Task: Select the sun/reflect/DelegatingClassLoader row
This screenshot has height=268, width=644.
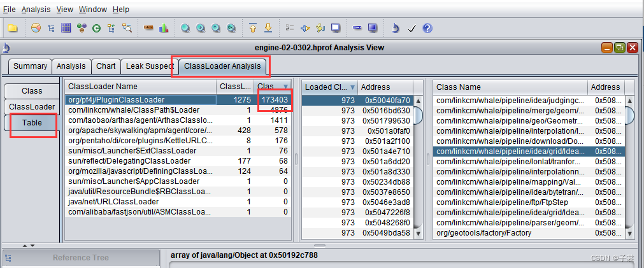Action: (x=178, y=161)
